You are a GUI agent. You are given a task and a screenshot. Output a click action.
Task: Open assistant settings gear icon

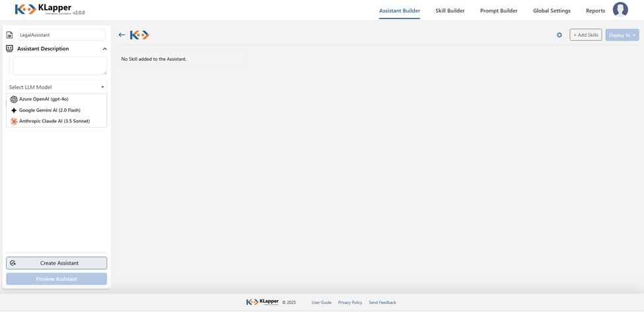coord(559,35)
